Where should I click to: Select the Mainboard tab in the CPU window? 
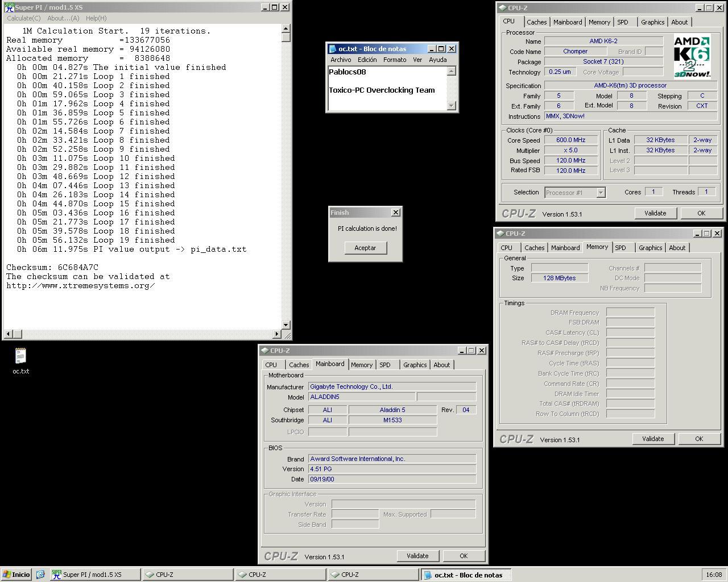pyautogui.click(x=568, y=22)
